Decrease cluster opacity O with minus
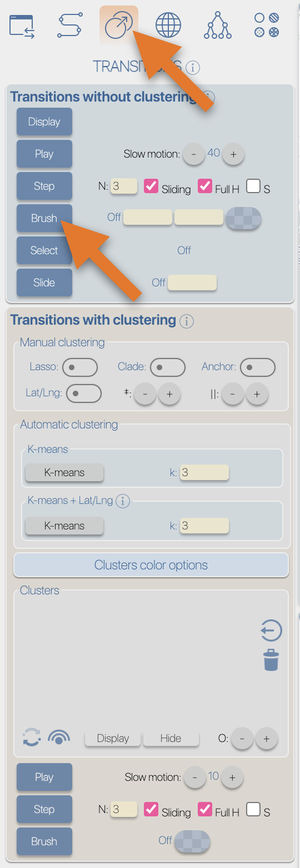This screenshot has height=868, width=300. [x=242, y=739]
